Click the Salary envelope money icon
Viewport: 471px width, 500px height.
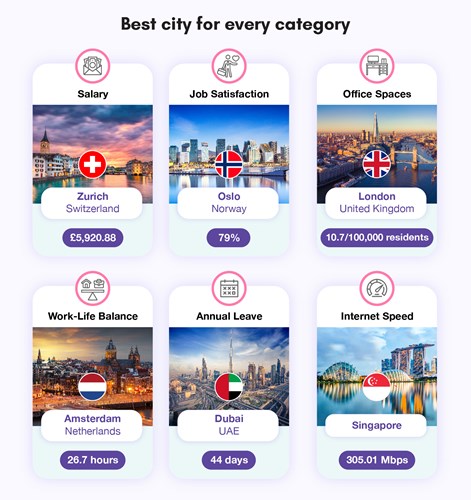[x=93, y=66]
